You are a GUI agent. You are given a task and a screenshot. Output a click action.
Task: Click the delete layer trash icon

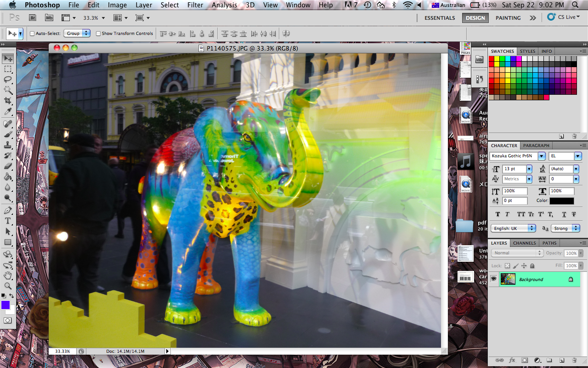(x=574, y=360)
